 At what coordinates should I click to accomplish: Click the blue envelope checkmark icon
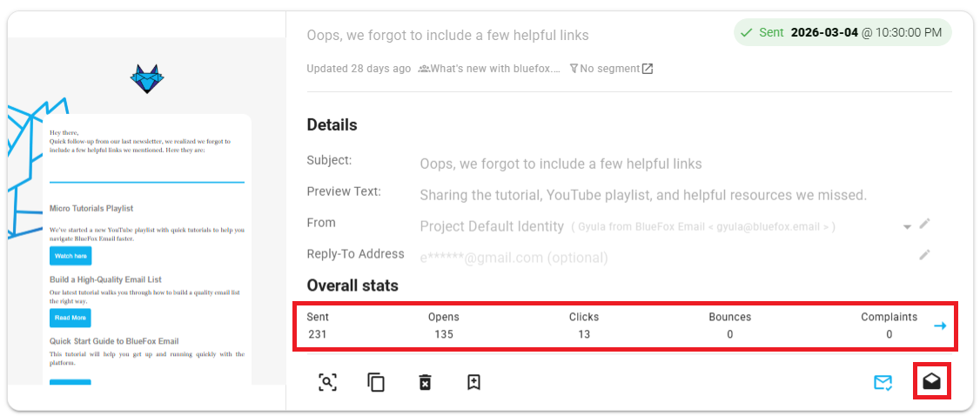tap(883, 382)
